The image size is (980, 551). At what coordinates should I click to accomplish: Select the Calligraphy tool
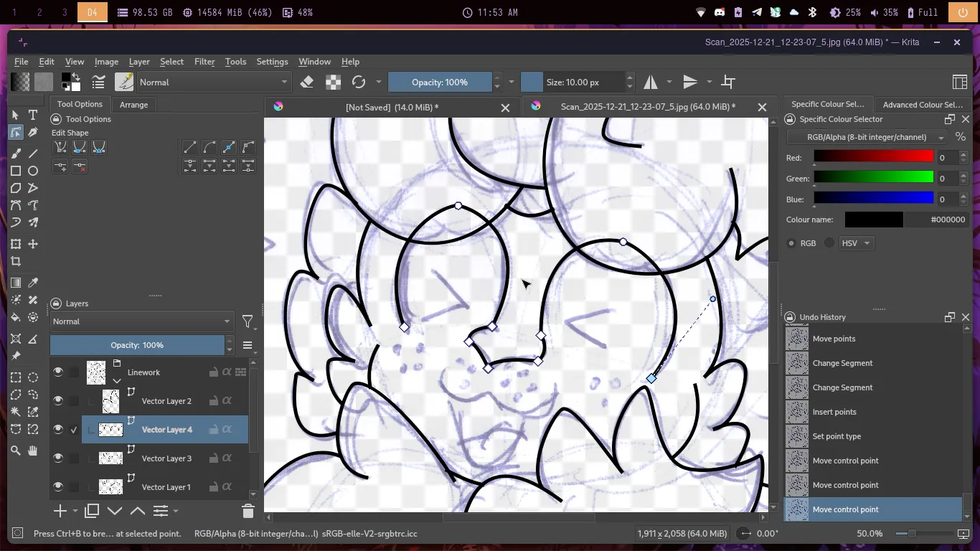coord(33,133)
